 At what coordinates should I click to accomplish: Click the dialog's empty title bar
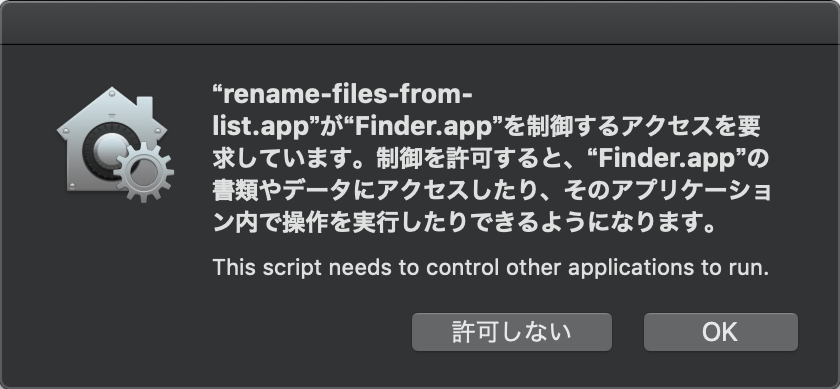click(x=420, y=23)
